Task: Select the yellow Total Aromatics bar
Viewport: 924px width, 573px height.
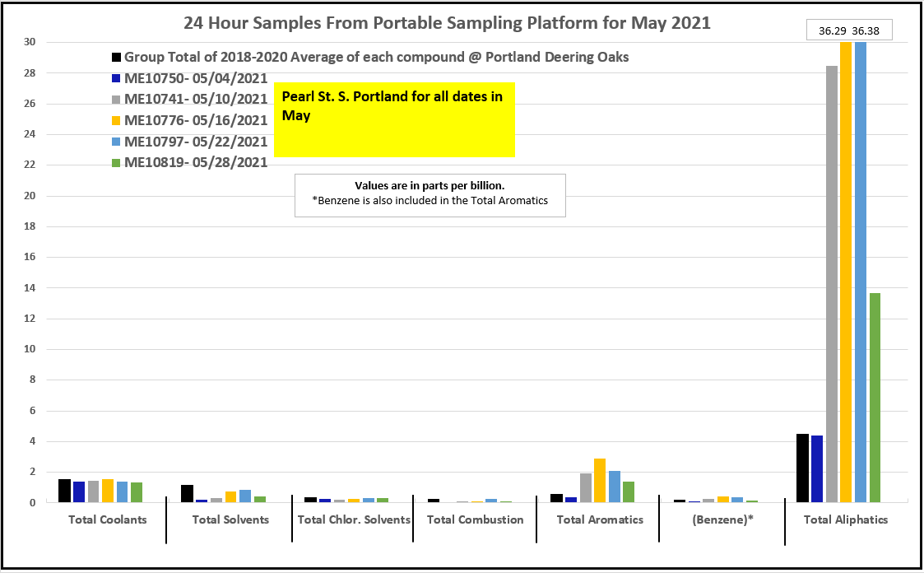Action: [600, 480]
